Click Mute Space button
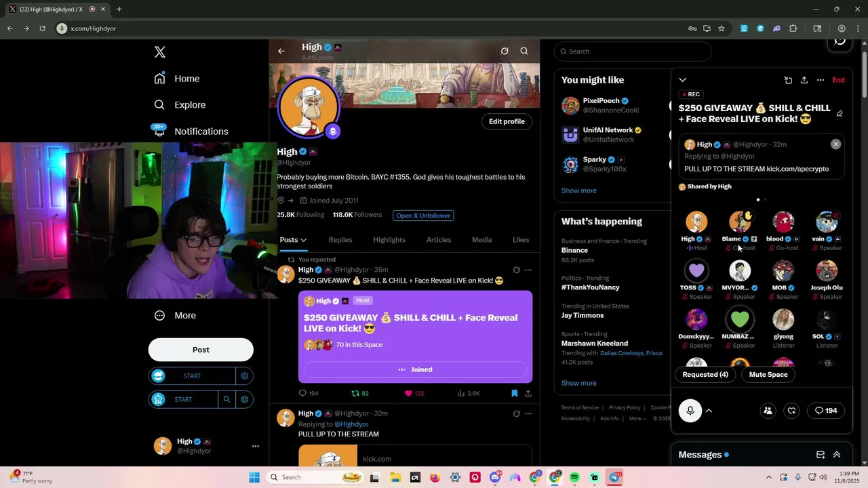 pos(768,375)
